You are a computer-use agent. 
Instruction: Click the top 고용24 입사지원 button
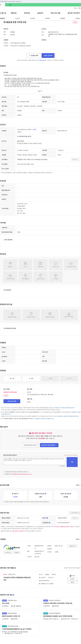tap(48, 56)
